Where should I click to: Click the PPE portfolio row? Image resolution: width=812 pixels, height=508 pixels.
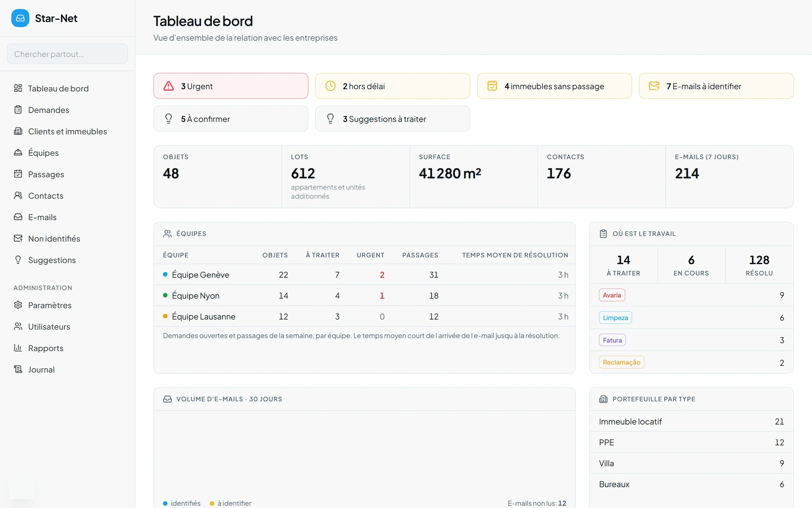(691, 442)
